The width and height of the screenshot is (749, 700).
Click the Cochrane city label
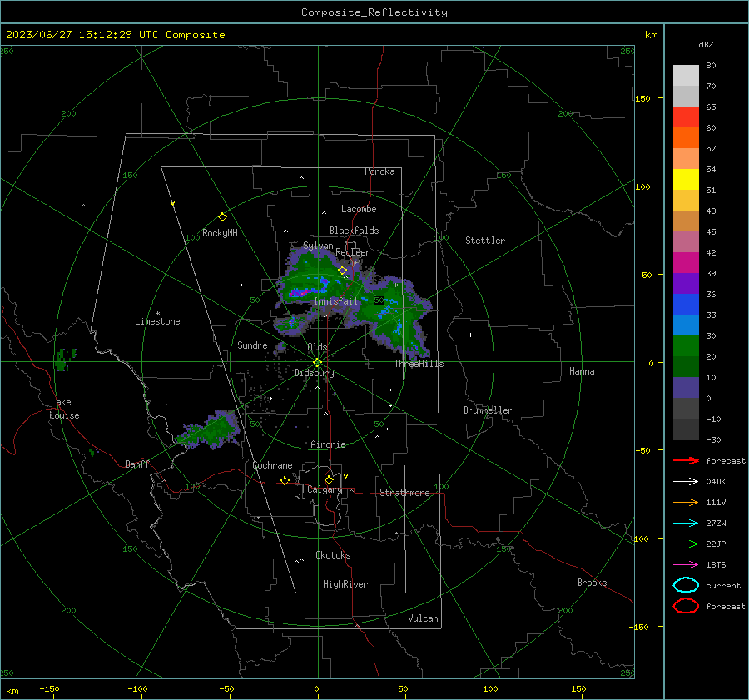pyautogui.click(x=272, y=465)
